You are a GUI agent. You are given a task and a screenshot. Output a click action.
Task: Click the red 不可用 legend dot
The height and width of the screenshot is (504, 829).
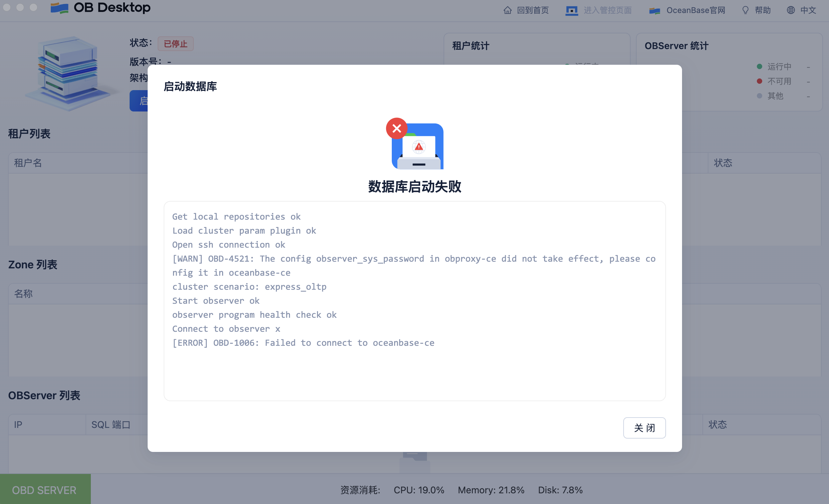[759, 81]
